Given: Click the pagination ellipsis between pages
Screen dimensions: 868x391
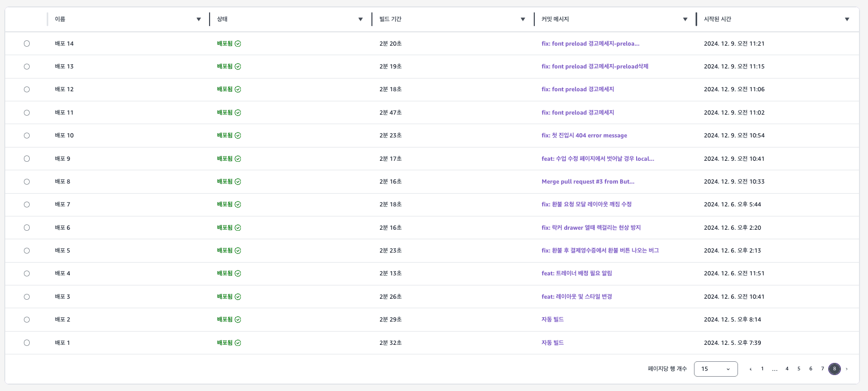Looking at the screenshot, I should [x=775, y=369].
